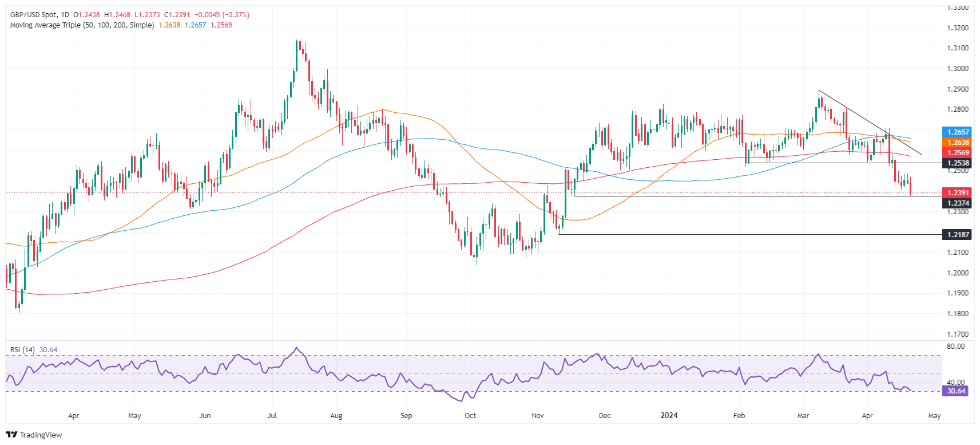Image resolution: width=980 pixels, height=445 pixels.
Task: Click the purple RSI 30.64 value label
Action: [957, 391]
